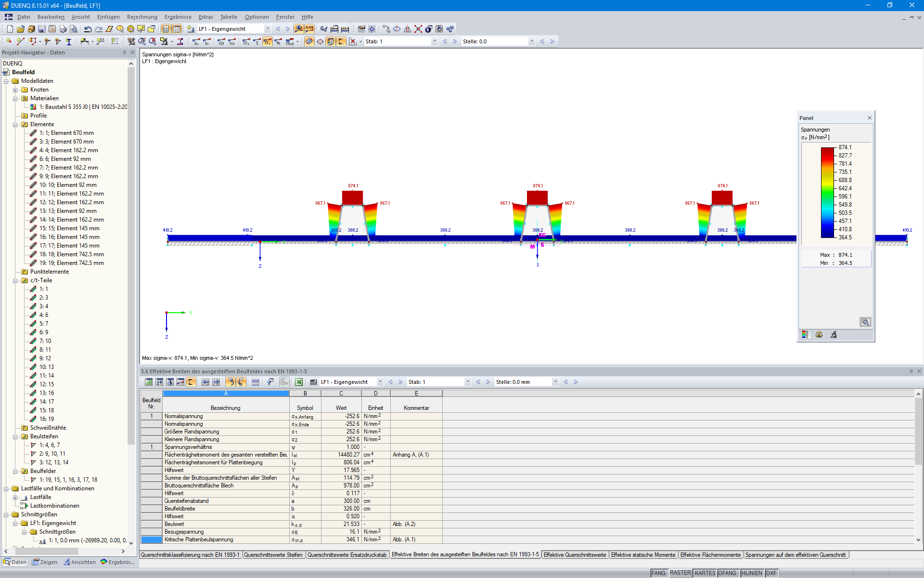Click the filter icon in the results table toolbar
Viewport: 924px width, 578px height.
pyautogui.click(x=270, y=382)
